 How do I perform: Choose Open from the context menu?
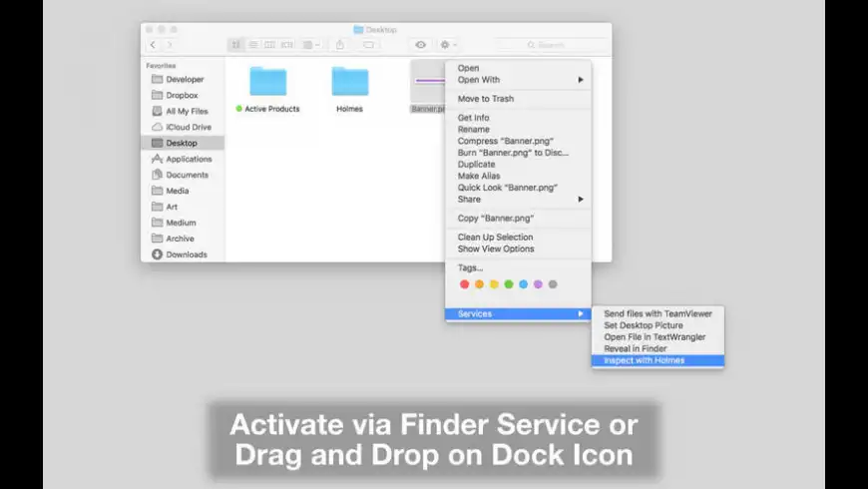pos(518,68)
